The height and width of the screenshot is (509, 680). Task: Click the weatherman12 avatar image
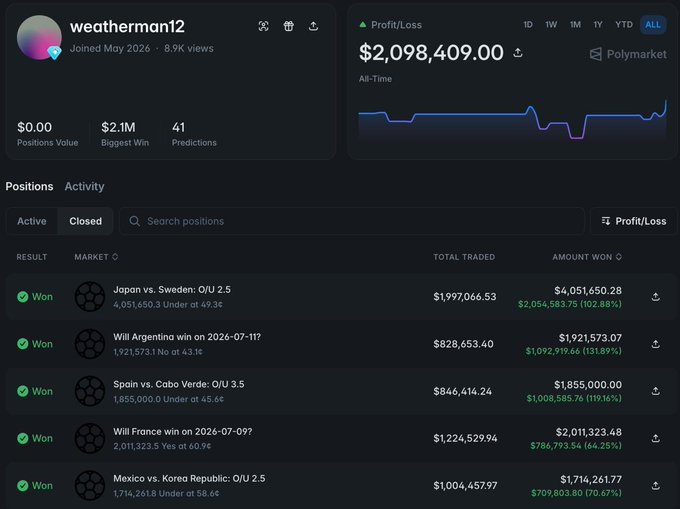(39, 37)
